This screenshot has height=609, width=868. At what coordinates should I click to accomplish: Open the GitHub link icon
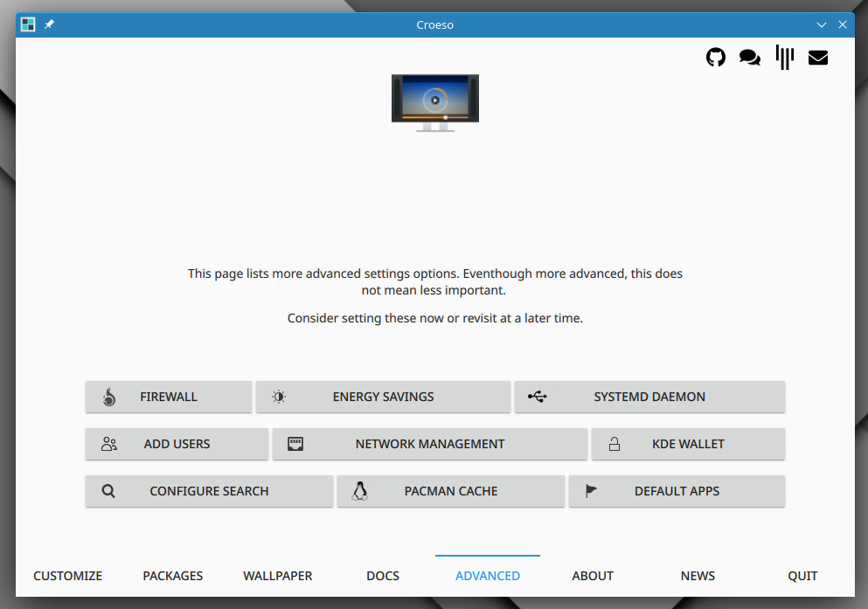pyautogui.click(x=716, y=57)
